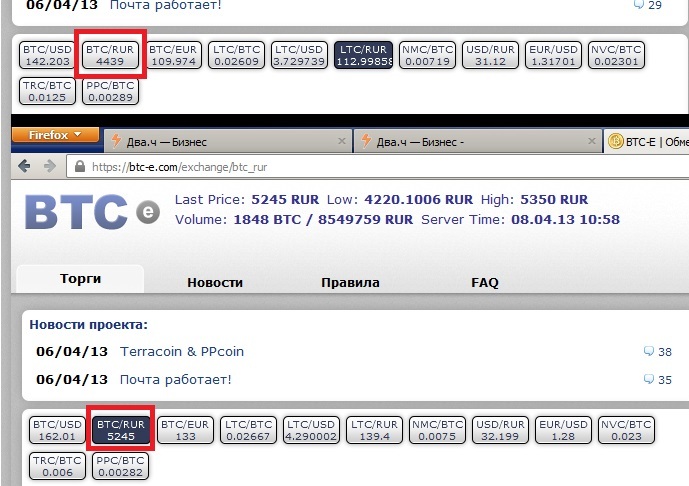
Task: Click date 06/04/13 beside Terracoin & PPcoin
Action: click(72, 352)
